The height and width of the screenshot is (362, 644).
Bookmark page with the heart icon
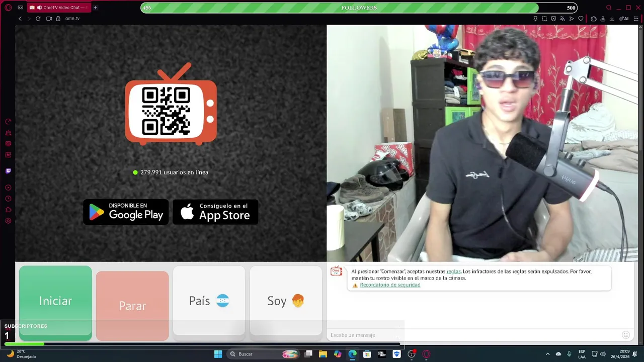tap(581, 19)
